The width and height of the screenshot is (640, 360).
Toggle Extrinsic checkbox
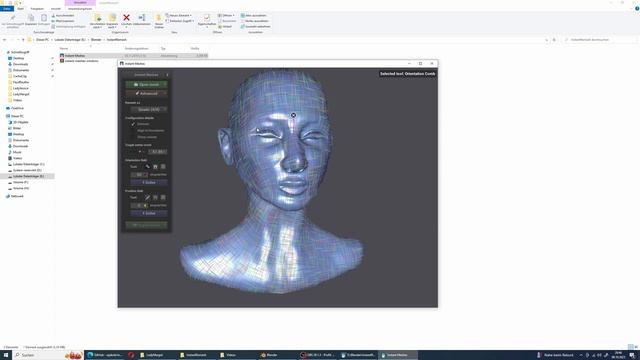pos(133,124)
